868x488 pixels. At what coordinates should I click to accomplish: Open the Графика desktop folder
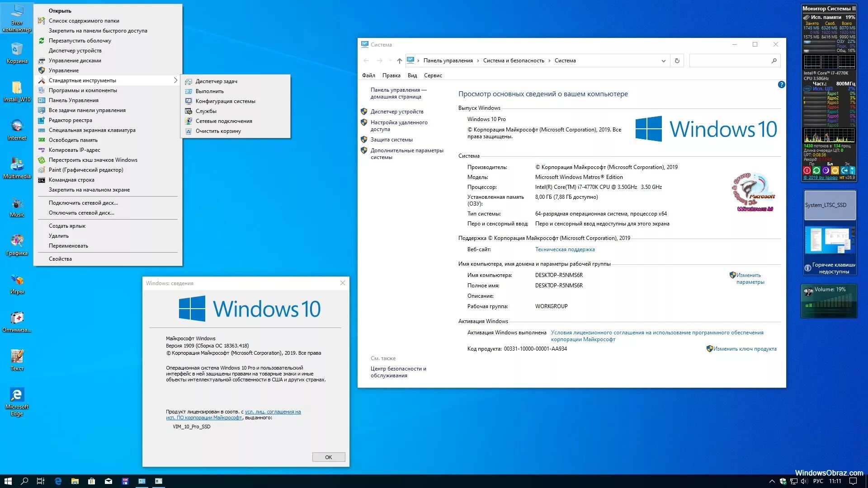(17, 245)
